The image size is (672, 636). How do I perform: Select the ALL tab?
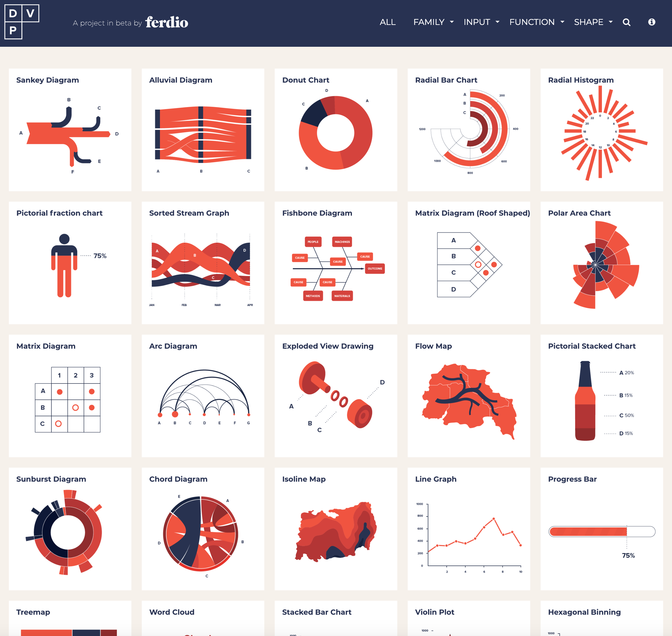[x=387, y=22]
